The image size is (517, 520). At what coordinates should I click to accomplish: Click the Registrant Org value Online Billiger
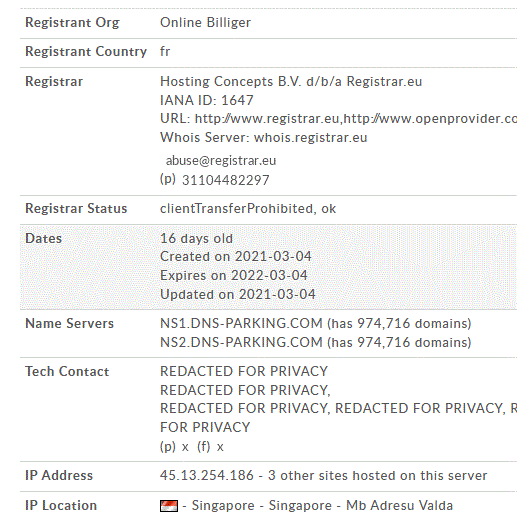pos(205,22)
